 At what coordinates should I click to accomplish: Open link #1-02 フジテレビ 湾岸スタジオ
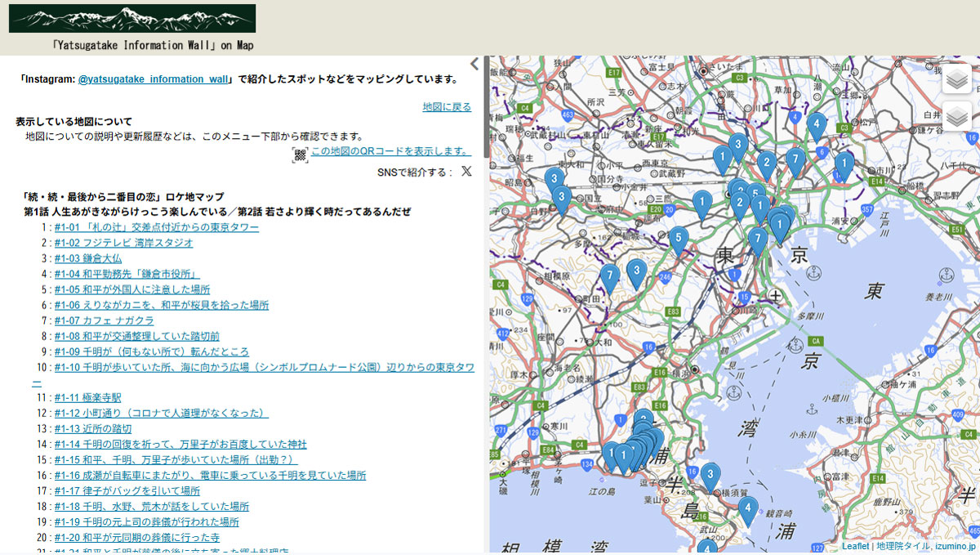tap(124, 243)
